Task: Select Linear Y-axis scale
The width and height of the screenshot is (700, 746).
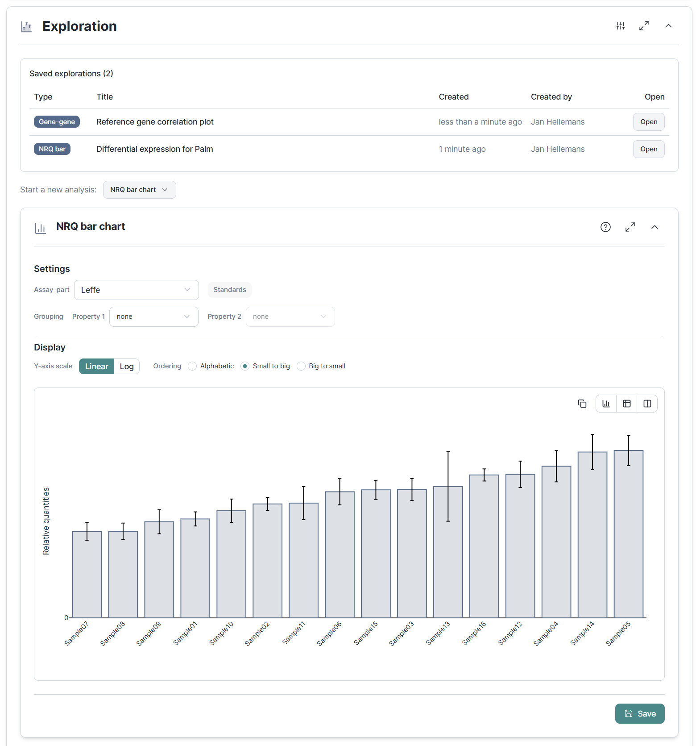Action: pyautogui.click(x=97, y=367)
